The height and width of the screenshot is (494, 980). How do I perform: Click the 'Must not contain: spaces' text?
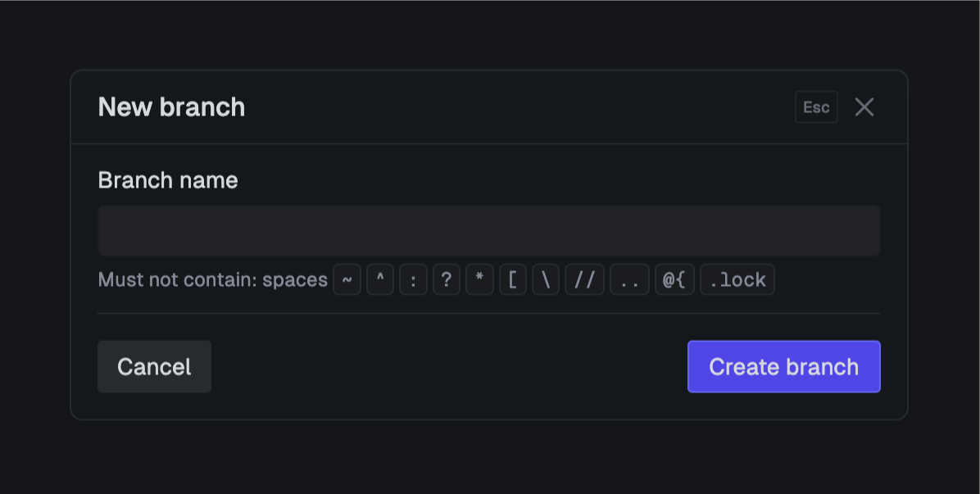(213, 279)
